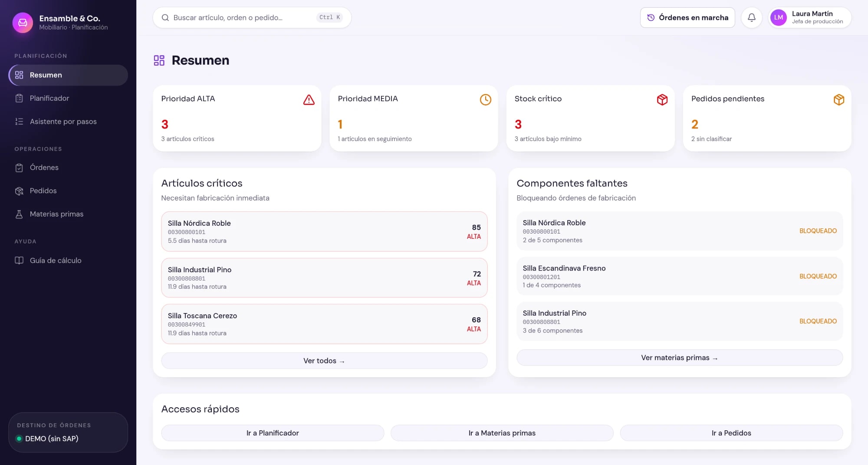Click score 72 on Silla Industrial Pino
The width and height of the screenshot is (868, 465).
tap(477, 274)
